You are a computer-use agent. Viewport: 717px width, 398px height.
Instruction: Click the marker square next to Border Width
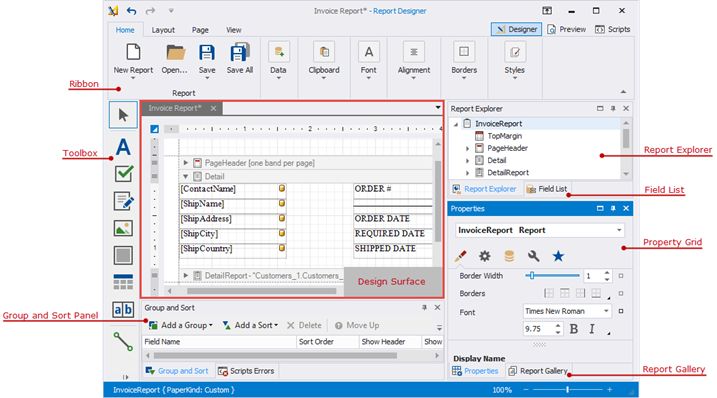tap(621, 276)
